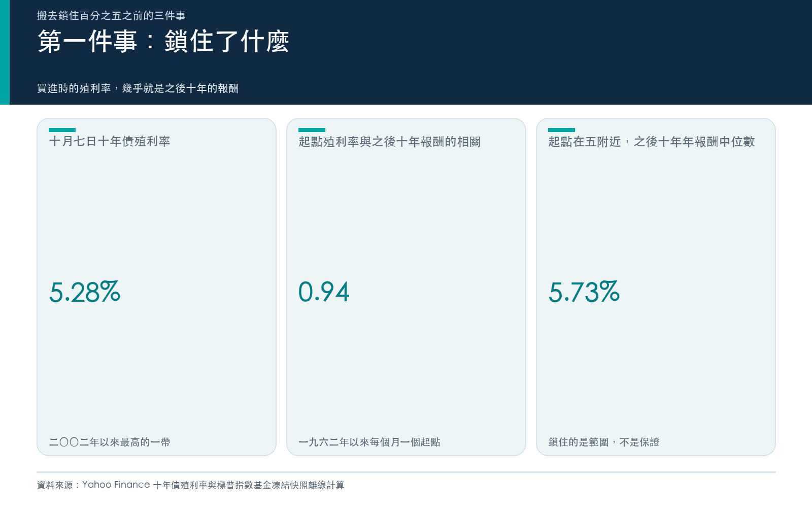Viewport: 812px width, 508px height.
Task: Click the 5.28% value
Action: (x=85, y=292)
